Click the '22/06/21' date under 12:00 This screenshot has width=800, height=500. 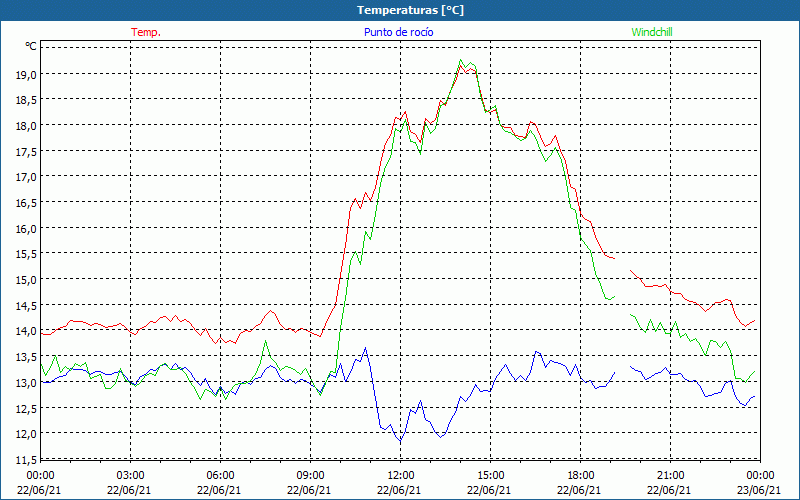click(399, 490)
